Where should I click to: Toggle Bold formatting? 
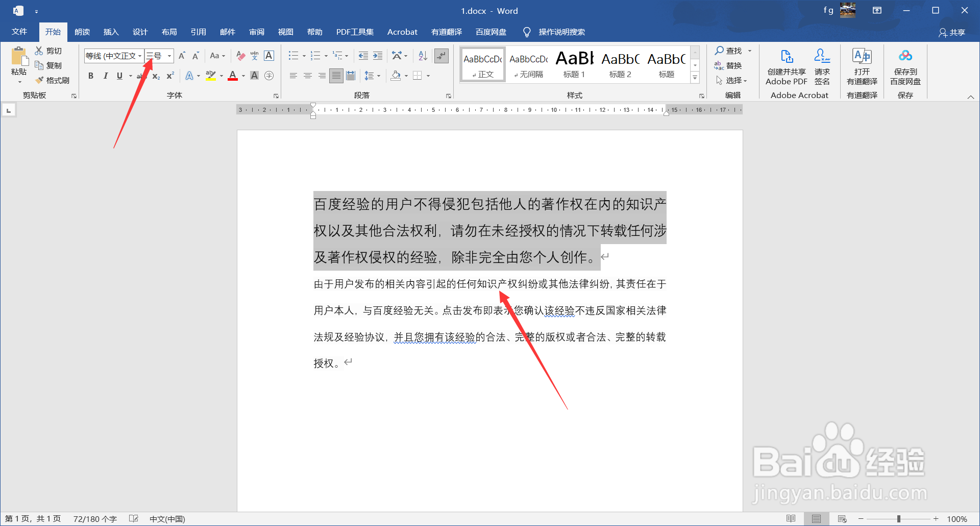tap(91, 76)
